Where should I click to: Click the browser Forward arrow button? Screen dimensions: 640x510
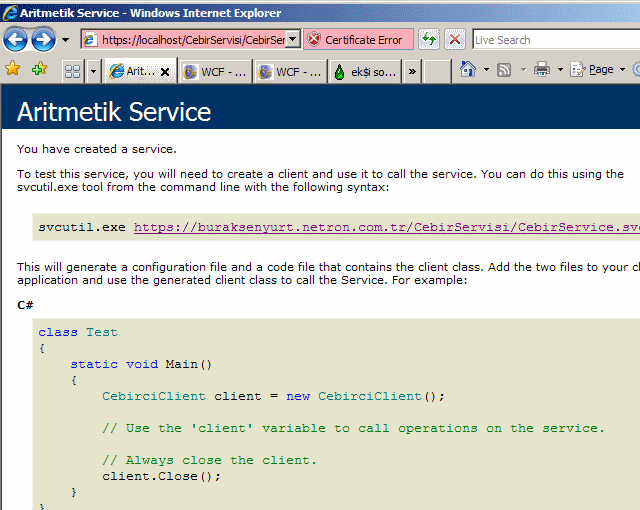pos(43,40)
